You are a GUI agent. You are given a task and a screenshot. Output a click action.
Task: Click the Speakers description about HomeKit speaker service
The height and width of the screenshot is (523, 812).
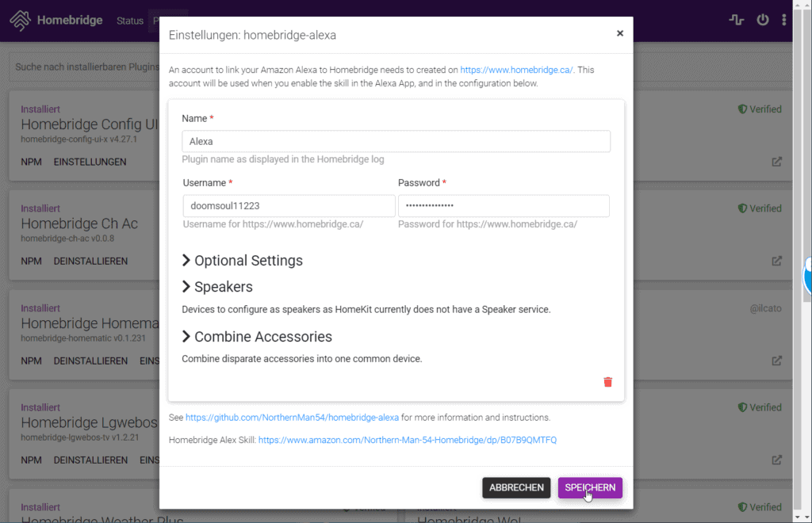366,309
